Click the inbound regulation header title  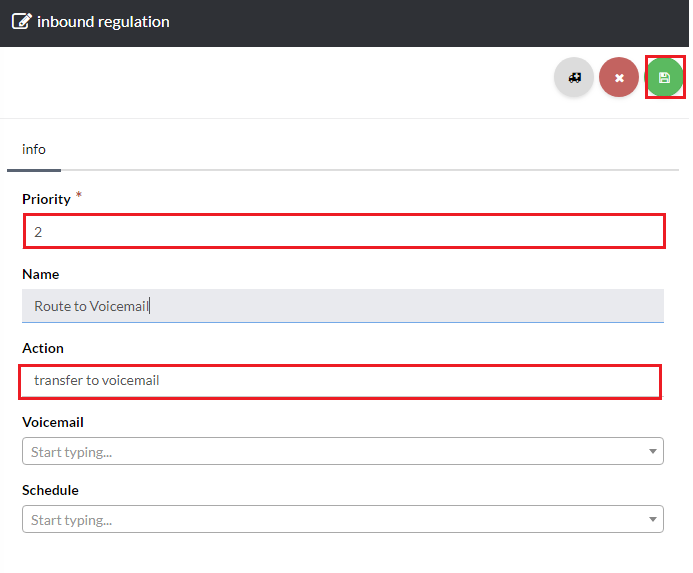point(103,22)
